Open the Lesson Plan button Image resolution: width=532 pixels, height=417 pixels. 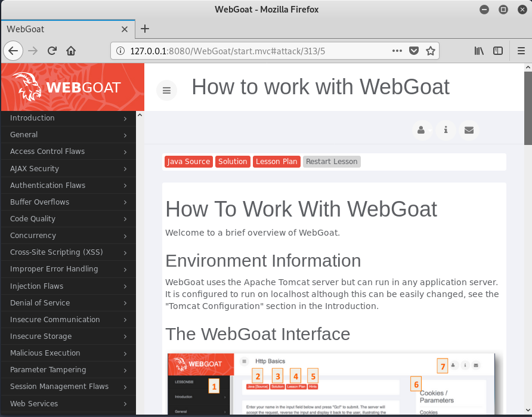[x=277, y=162]
